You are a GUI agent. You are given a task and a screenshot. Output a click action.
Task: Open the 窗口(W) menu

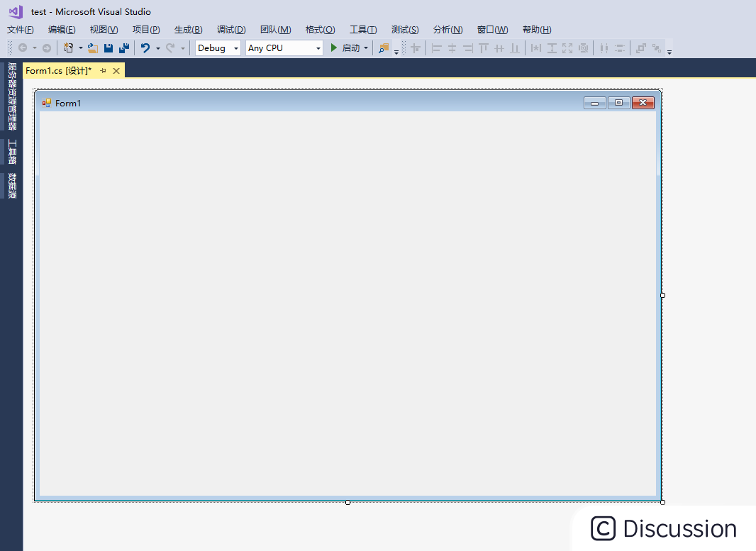(492, 29)
